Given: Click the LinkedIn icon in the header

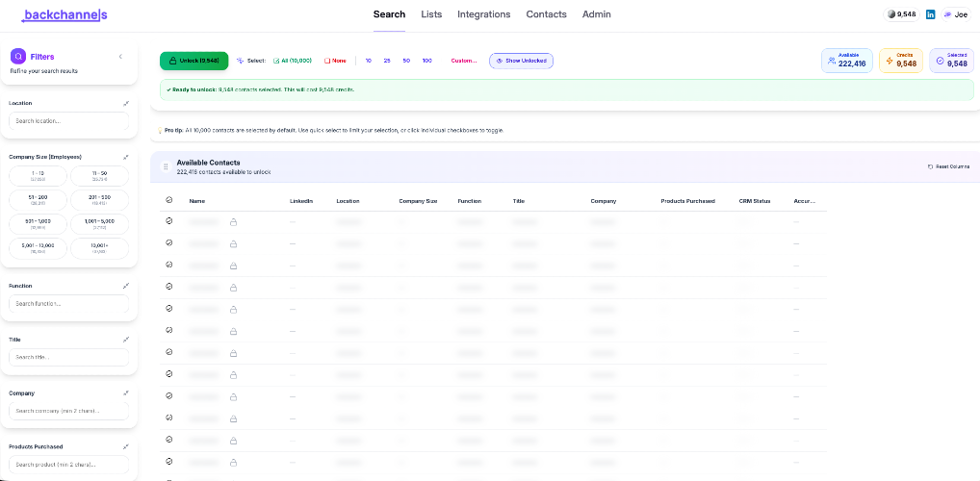Looking at the screenshot, I should click(x=931, y=14).
